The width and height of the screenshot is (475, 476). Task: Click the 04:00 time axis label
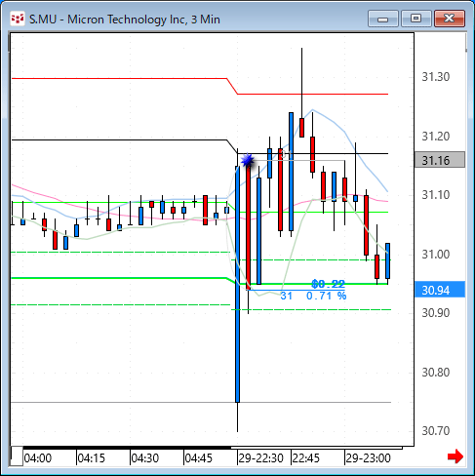[x=38, y=458]
